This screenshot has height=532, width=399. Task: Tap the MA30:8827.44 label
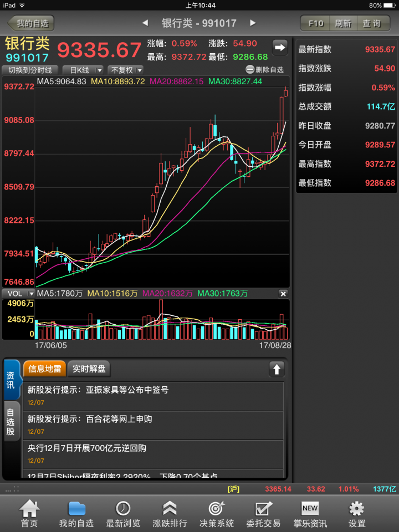235,81
